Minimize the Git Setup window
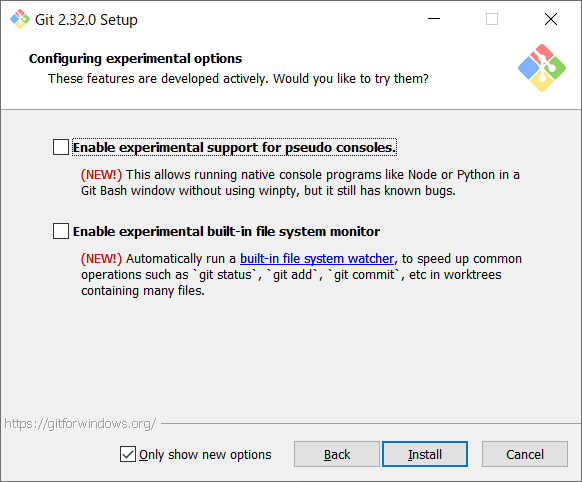This screenshot has height=482, width=582. tap(434, 19)
